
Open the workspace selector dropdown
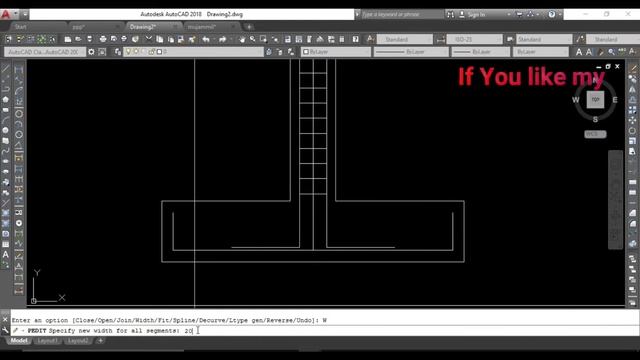tap(45, 52)
